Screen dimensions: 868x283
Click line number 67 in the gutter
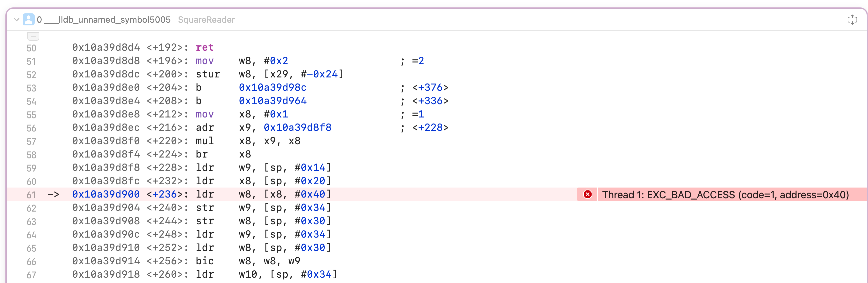[x=31, y=275]
